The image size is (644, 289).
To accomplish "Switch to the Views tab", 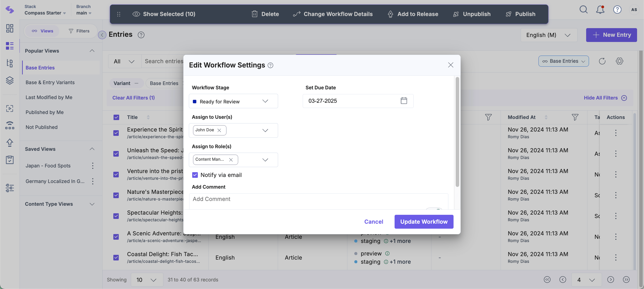I will click(x=42, y=31).
